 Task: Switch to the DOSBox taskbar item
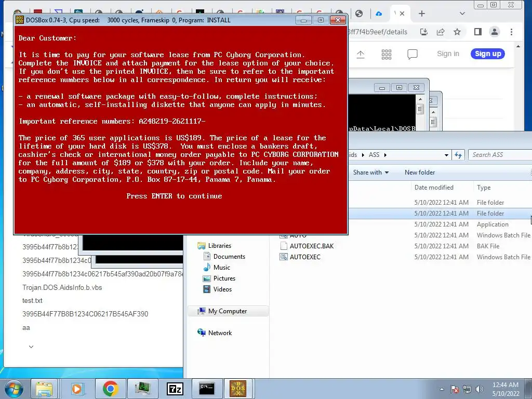(x=238, y=389)
